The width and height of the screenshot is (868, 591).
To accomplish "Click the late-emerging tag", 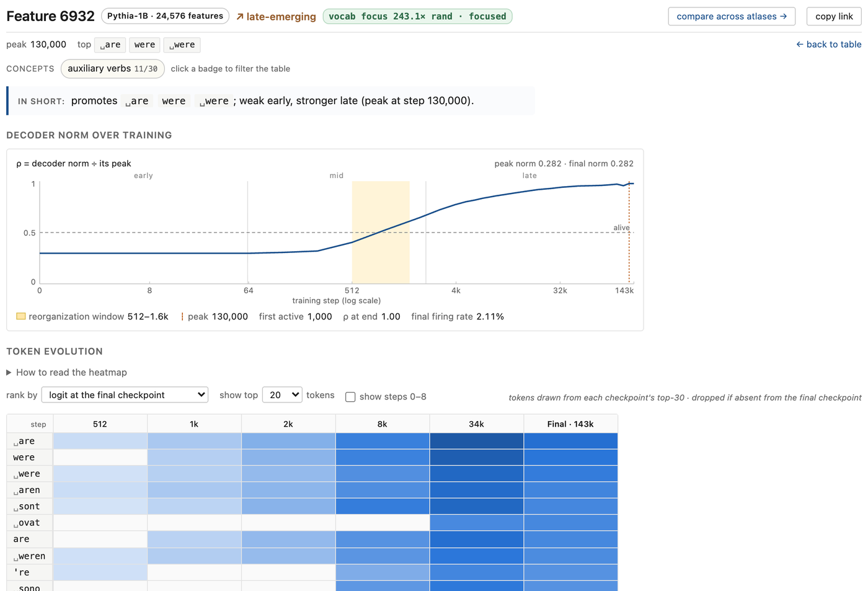I will click(x=276, y=17).
